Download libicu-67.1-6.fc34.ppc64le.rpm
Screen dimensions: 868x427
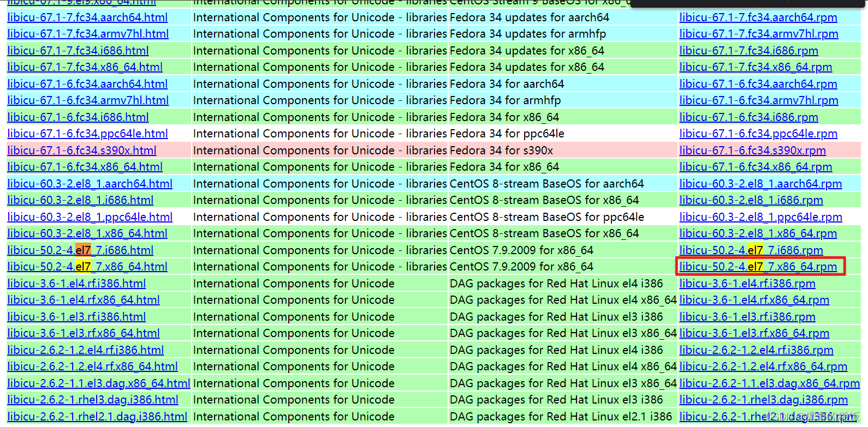click(x=758, y=134)
